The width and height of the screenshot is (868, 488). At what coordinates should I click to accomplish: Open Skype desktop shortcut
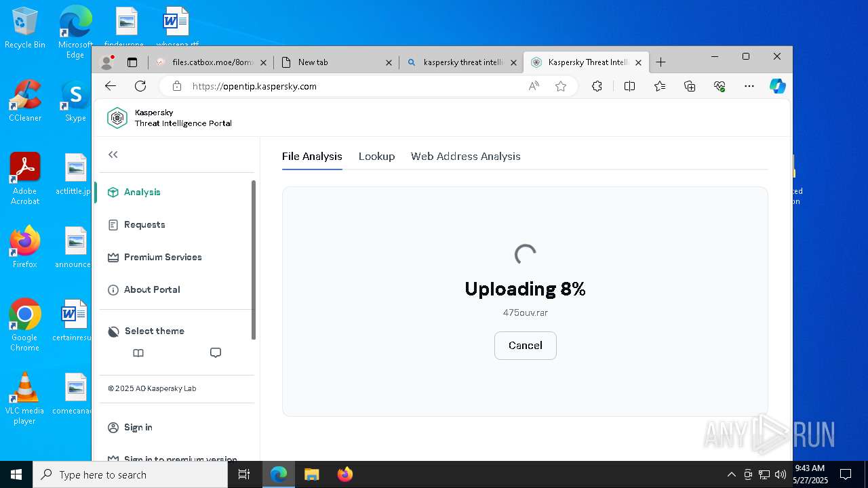[x=75, y=101]
